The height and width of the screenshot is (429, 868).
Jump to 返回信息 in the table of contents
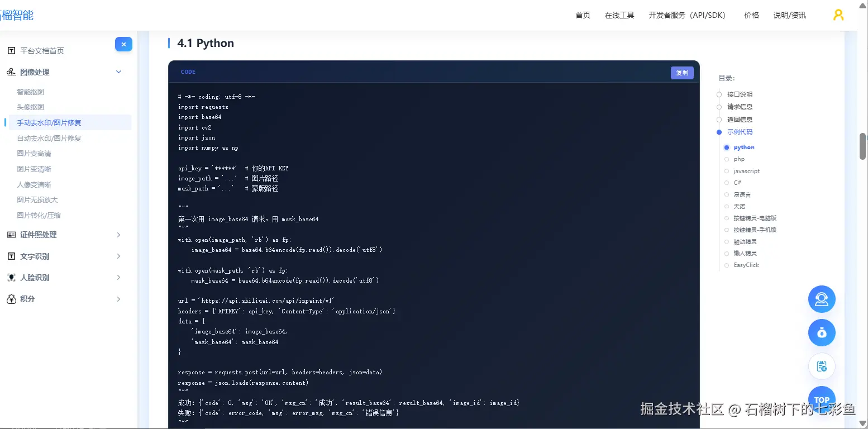[740, 120]
